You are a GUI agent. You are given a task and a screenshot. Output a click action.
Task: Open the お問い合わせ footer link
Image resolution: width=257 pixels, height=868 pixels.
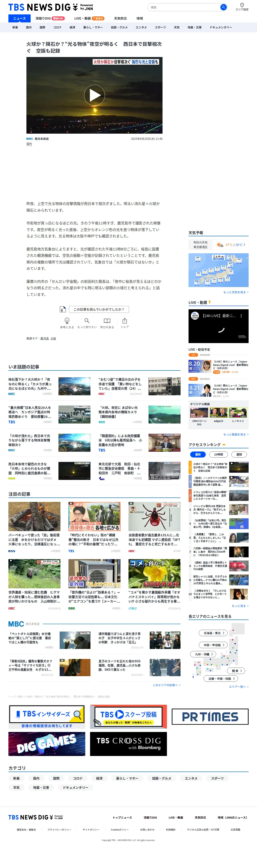(147, 830)
